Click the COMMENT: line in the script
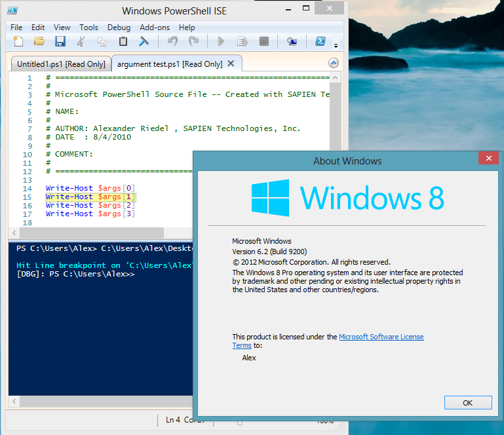This screenshot has width=504, height=435. 69,154
